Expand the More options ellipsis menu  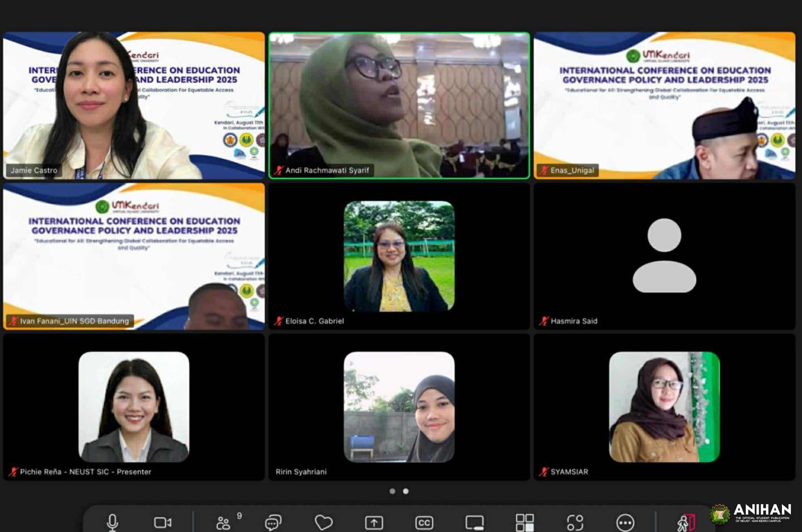(625, 523)
